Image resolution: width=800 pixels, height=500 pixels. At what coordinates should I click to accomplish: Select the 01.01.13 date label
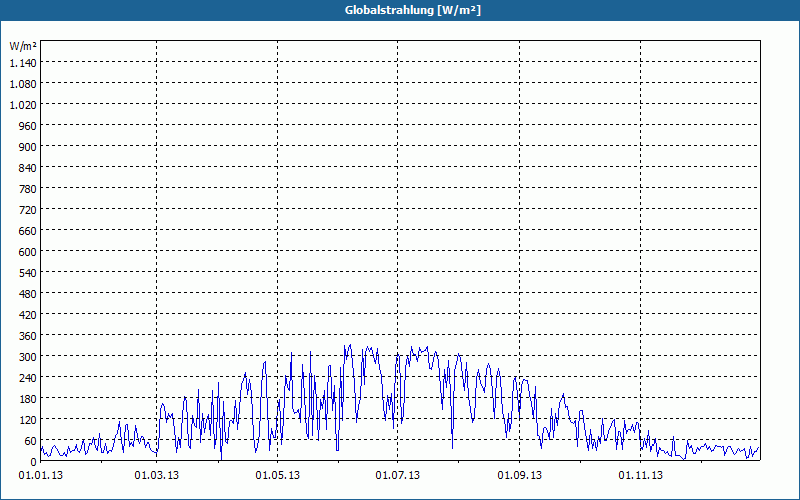(x=41, y=476)
